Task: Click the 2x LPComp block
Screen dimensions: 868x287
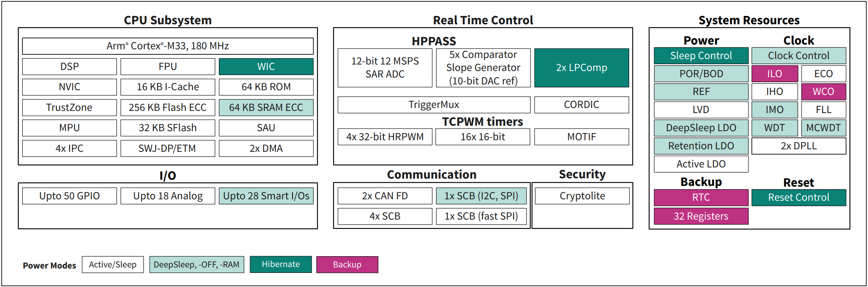Action: click(581, 68)
